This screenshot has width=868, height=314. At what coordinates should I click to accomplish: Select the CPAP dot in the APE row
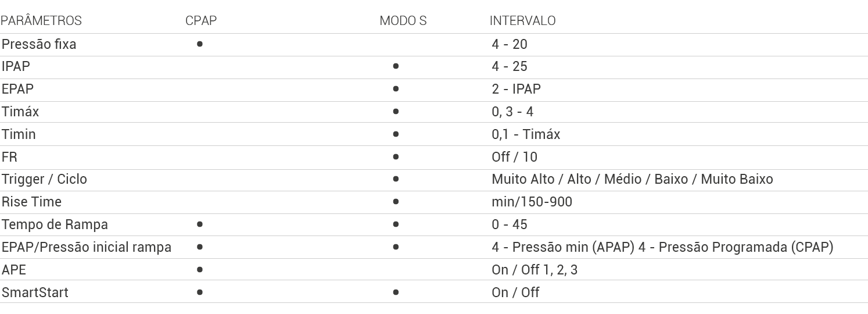200,269
